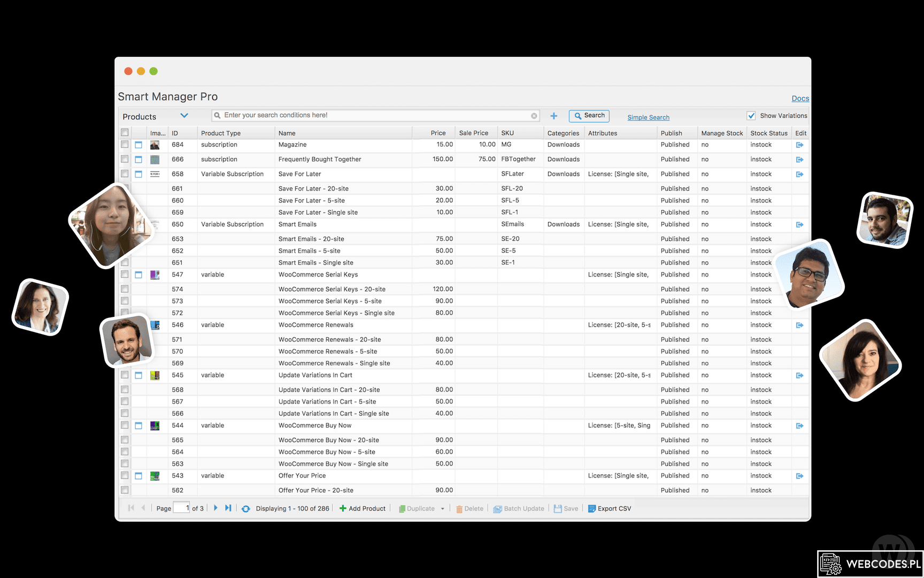Click the page number input box
924x578 pixels.
[181, 508]
